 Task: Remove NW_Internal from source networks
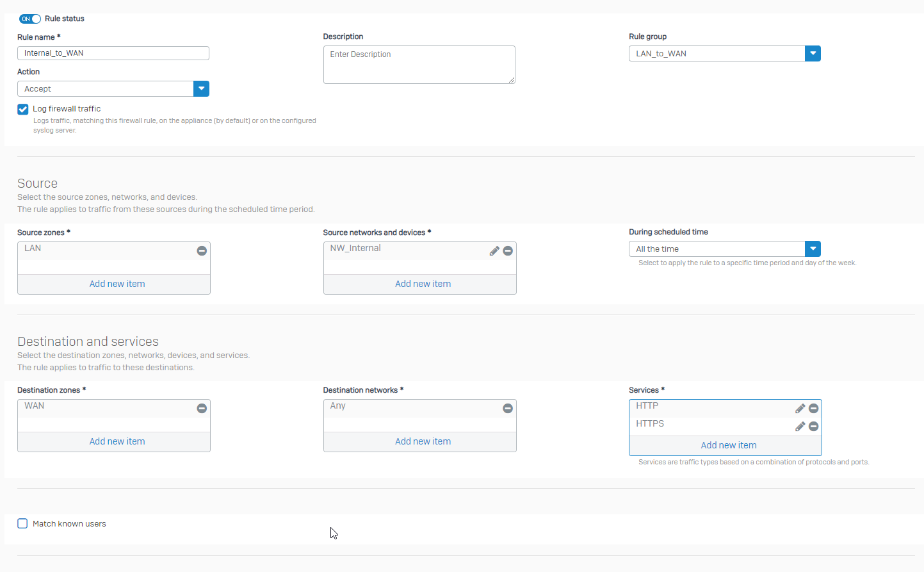[508, 251]
